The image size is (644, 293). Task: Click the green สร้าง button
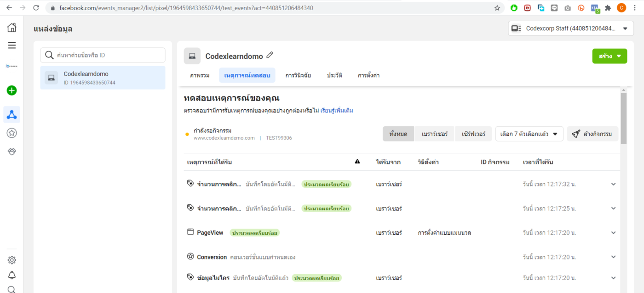click(x=609, y=56)
